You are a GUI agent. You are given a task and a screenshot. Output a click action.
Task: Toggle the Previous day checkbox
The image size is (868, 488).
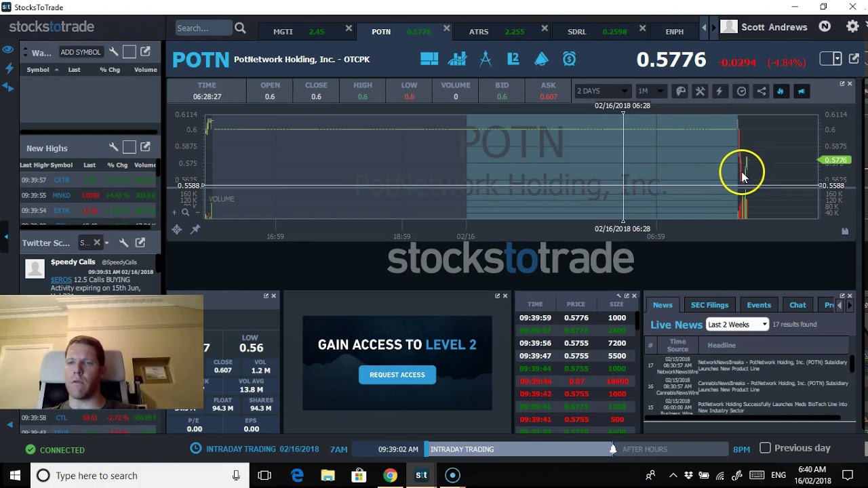pyautogui.click(x=765, y=448)
